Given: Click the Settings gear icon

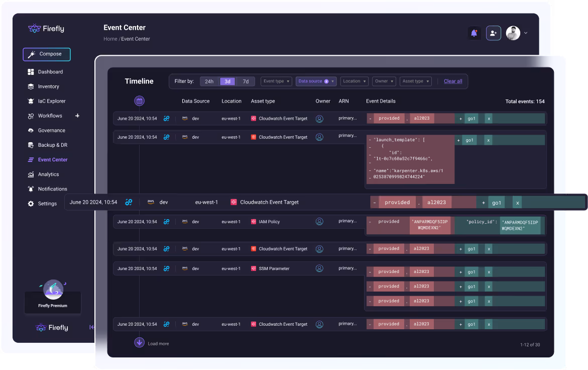Looking at the screenshot, I should pos(31,204).
